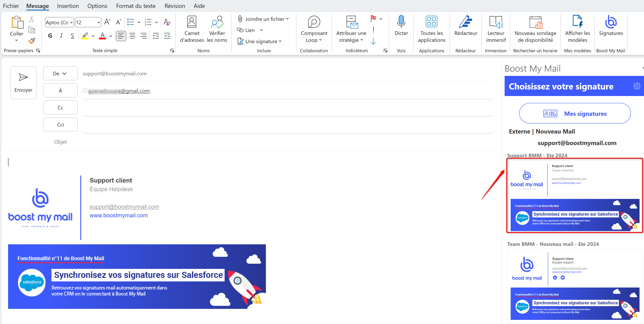Open Attribuer une stratégie menu
Viewport: 644px width, 324px height.
(351, 29)
